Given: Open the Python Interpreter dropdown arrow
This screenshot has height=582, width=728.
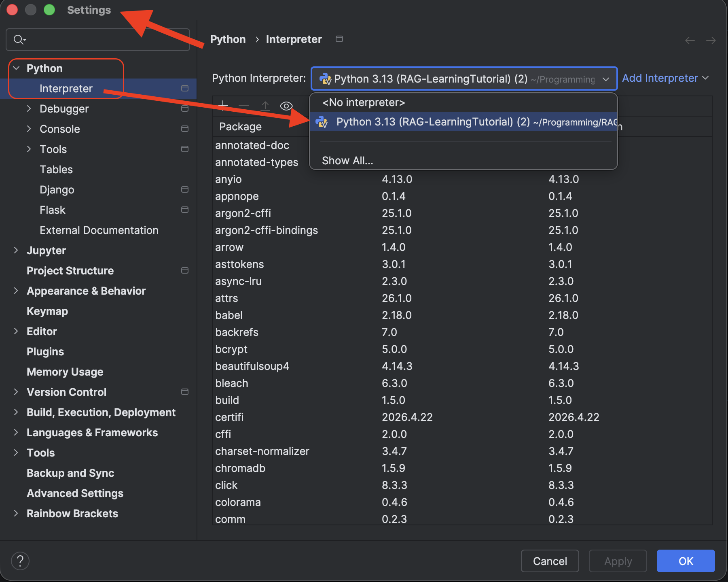Looking at the screenshot, I should pos(606,79).
